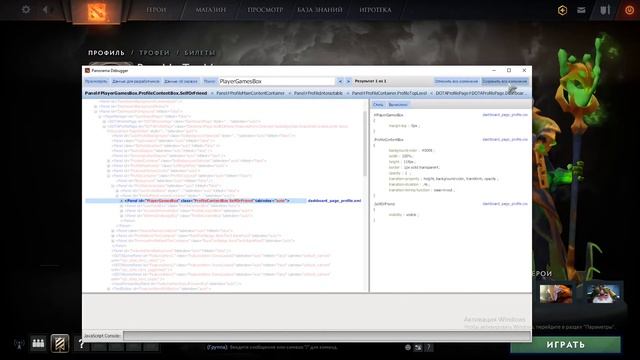Select highlighted PlayerGamesBox tree row

(196, 201)
